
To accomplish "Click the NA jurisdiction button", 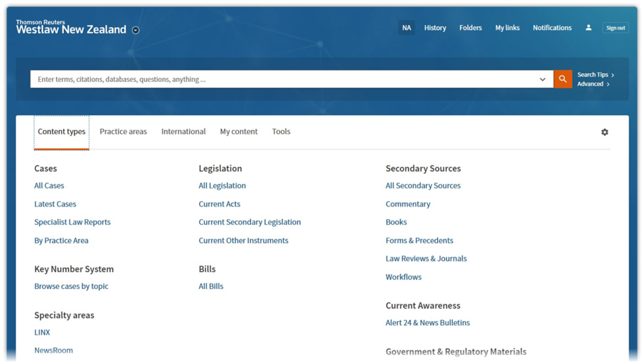I will 407,28.
